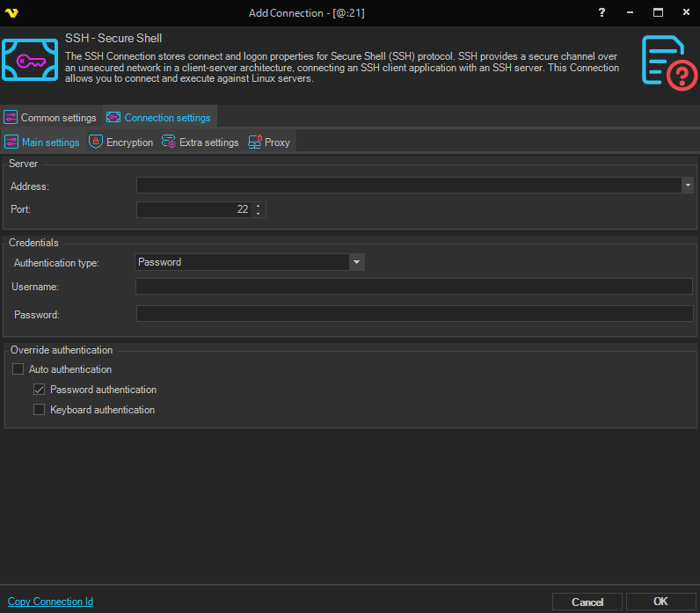Screen dimensions: 700x613
Task: Click the question mark help button
Action: tap(602, 12)
